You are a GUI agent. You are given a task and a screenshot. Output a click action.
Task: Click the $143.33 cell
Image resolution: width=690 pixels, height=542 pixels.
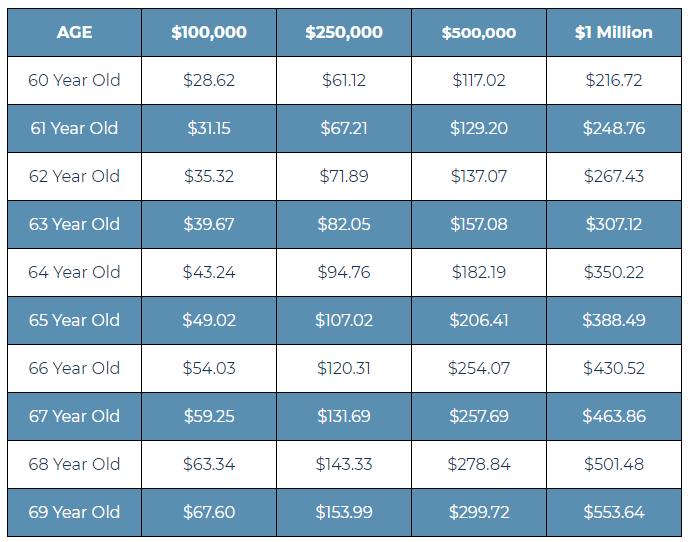pos(344,464)
